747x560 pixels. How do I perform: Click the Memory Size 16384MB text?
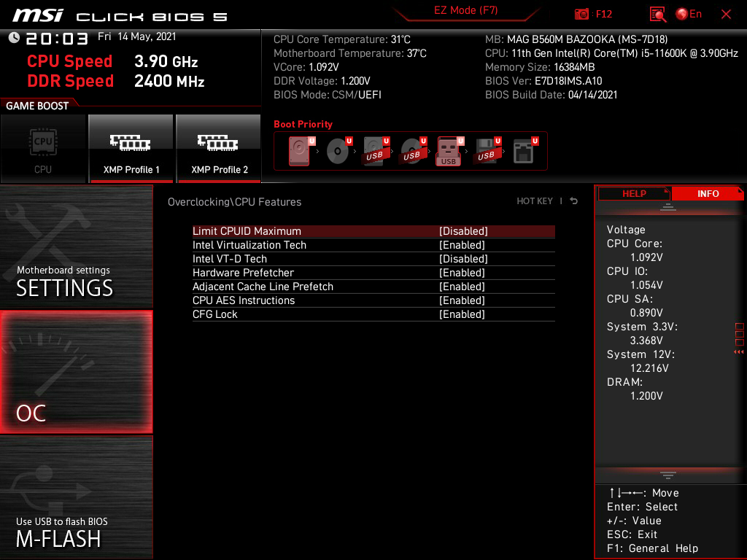(x=540, y=67)
